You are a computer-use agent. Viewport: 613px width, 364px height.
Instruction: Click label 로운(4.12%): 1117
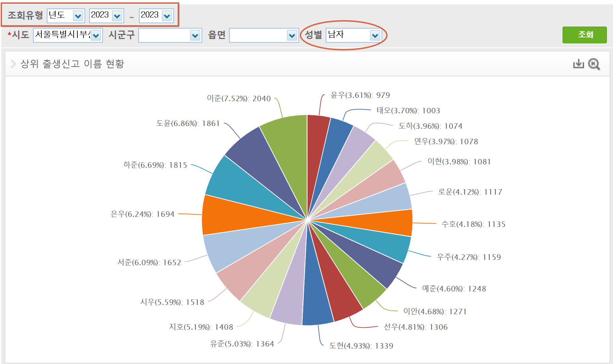[x=470, y=192]
